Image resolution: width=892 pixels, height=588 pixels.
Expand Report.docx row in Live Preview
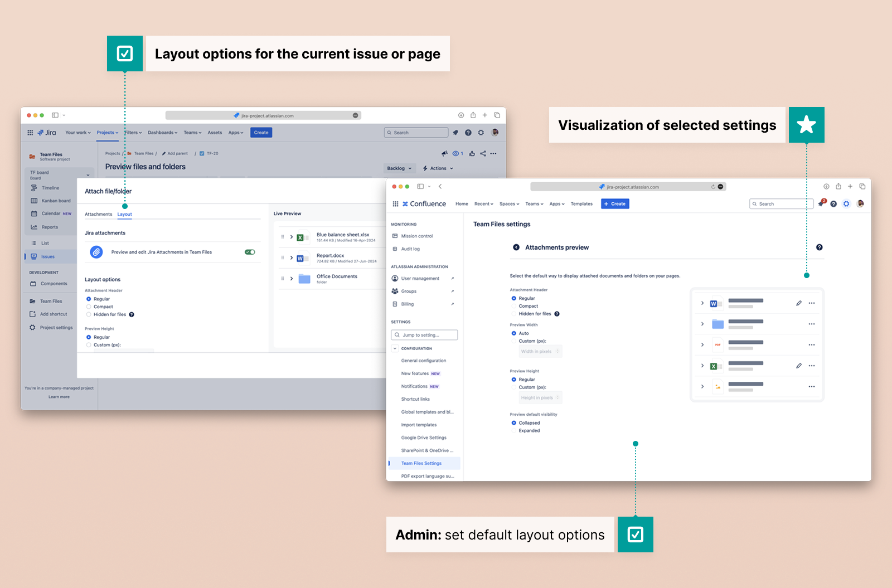point(292,257)
